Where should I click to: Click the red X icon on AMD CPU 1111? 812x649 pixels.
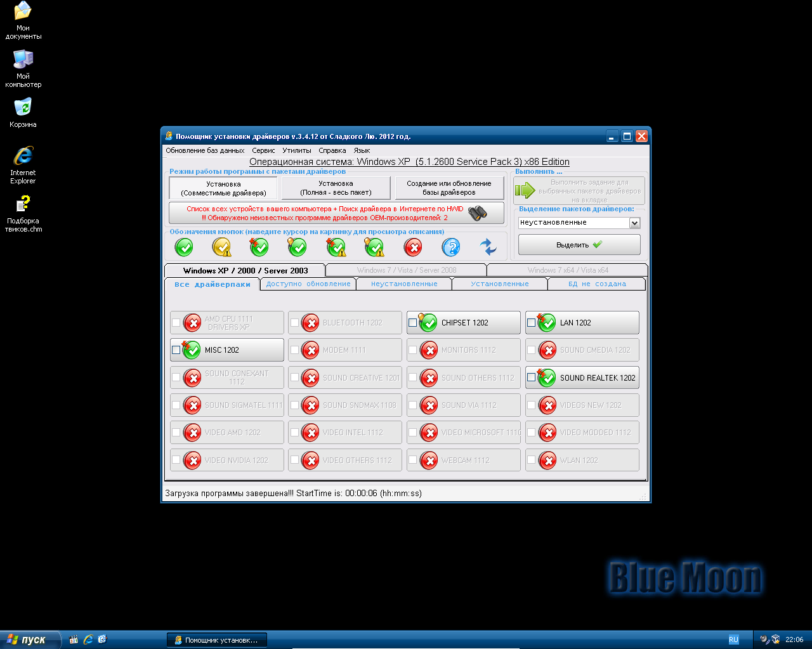click(192, 322)
